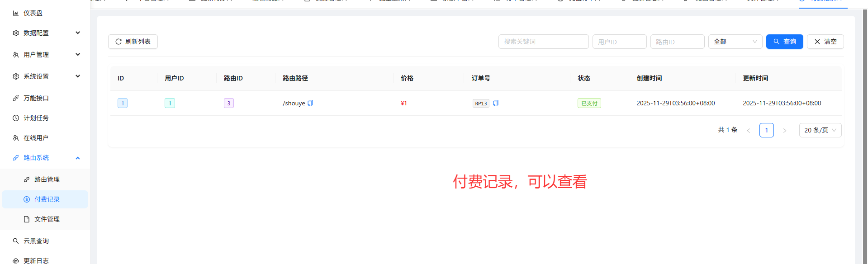Click the 清空 clear button
Image resolution: width=868 pixels, height=264 pixels.
tap(825, 42)
